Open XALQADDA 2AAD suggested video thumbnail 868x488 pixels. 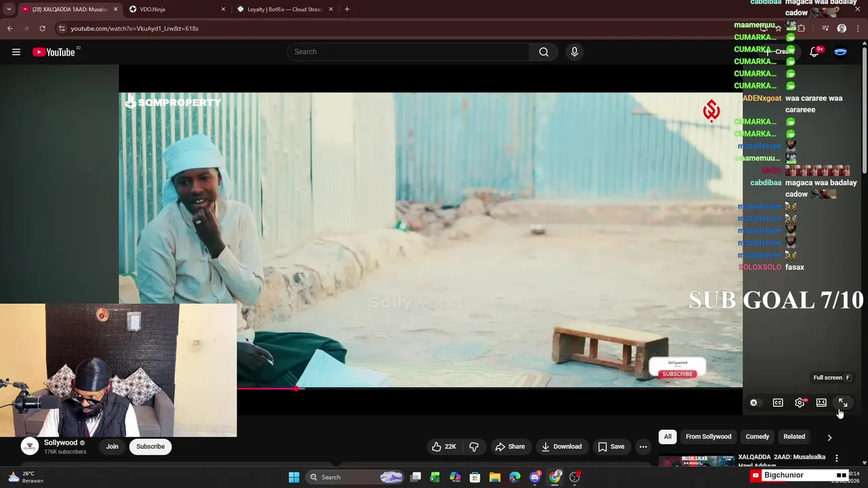[x=696, y=462]
